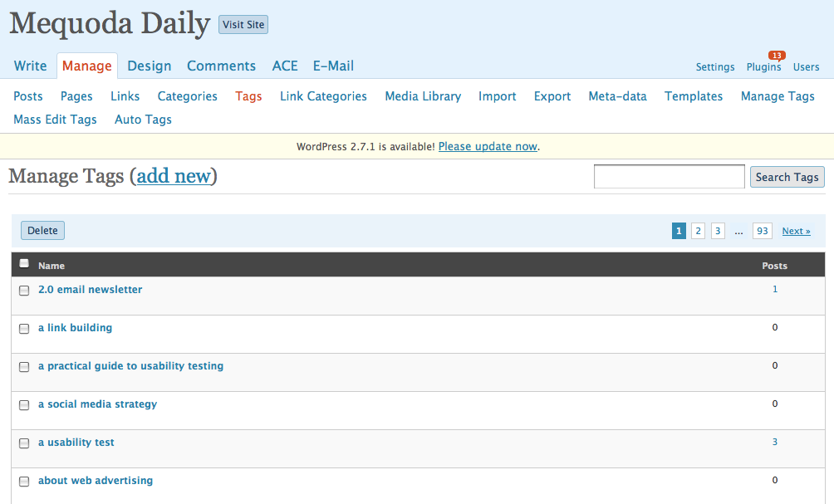Jump to pagination page 3
Screen dimensions: 834x504
(x=718, y=231)
